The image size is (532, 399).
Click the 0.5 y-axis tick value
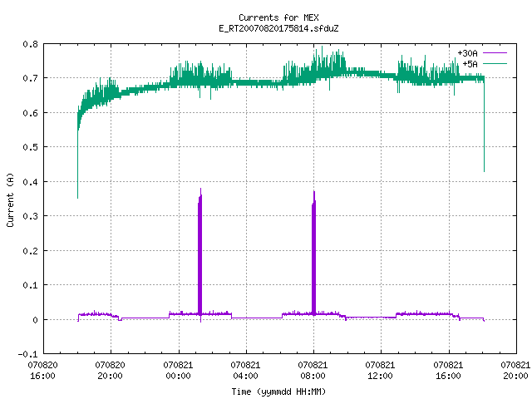click(30, 147)
